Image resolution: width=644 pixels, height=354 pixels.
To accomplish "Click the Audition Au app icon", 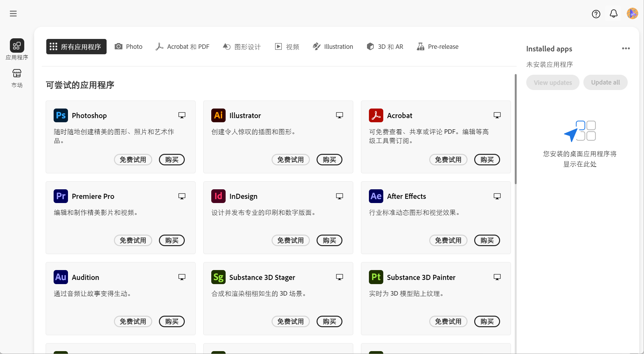I will (61, 277).
